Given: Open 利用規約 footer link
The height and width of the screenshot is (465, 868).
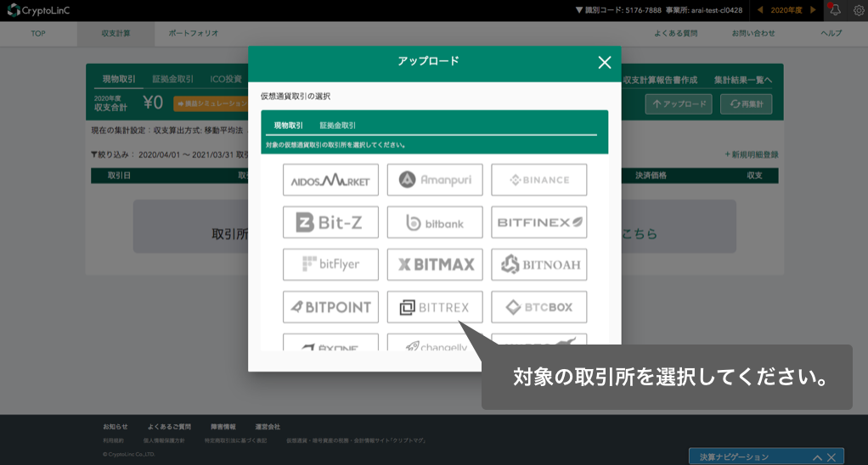Looking at the screenshot, I should click(113, 440).
